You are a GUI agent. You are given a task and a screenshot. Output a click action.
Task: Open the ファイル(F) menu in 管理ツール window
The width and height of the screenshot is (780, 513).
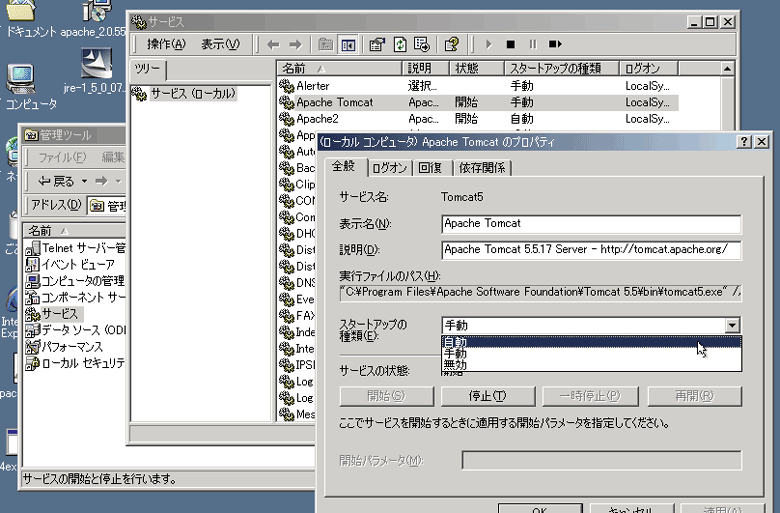(x=62, y=158)
